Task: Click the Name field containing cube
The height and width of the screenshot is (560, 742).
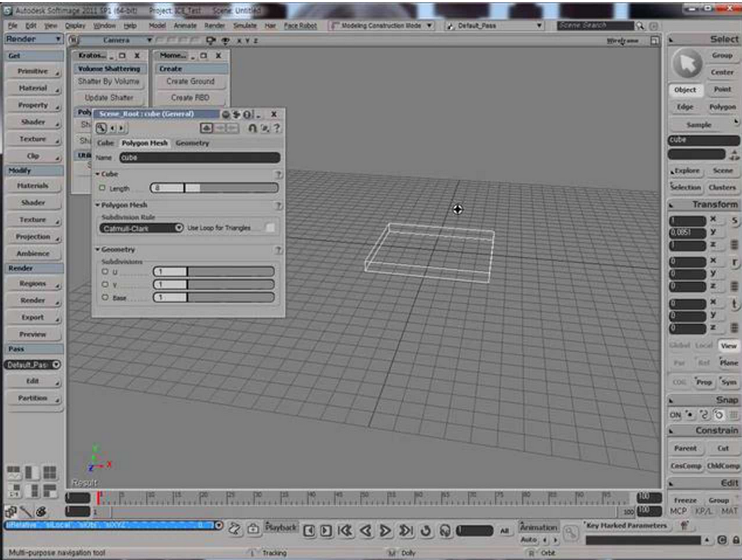Action: [x=199, y=158]
